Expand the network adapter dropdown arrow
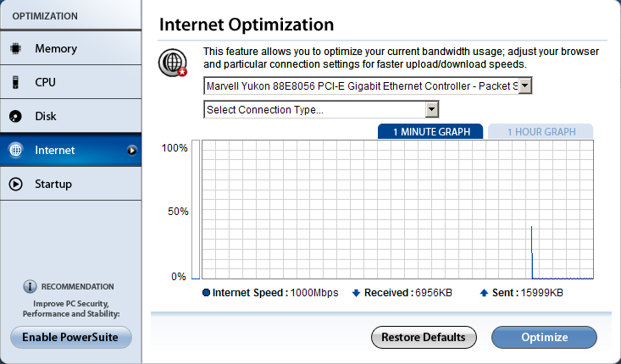The image size is (621, 364). click(x=524, y=85)
